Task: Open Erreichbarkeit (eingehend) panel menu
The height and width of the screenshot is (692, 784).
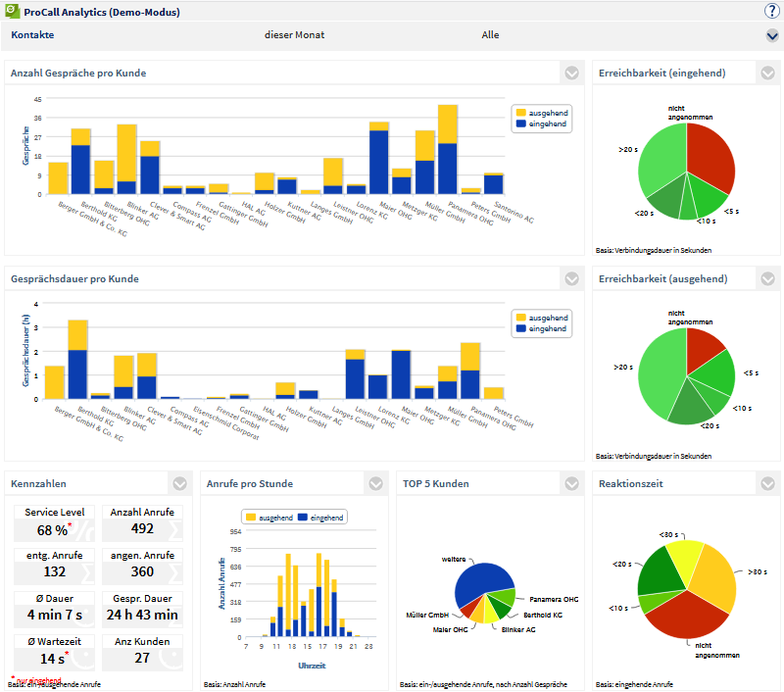Action: point(767,73)
